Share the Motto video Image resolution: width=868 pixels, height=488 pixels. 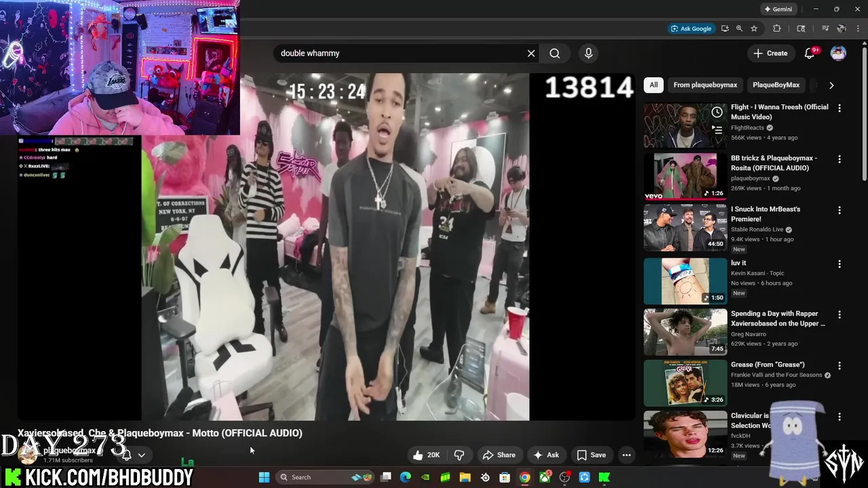pyautogui.click(x=498, y=455)
